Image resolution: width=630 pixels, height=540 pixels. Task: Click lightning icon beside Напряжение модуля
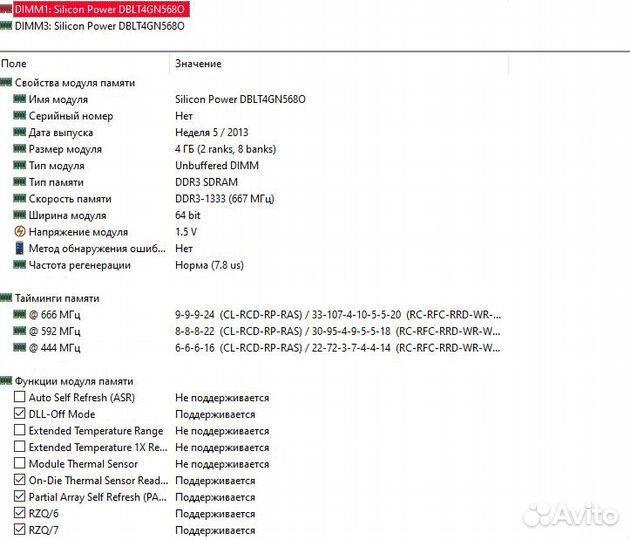[19, 232]
